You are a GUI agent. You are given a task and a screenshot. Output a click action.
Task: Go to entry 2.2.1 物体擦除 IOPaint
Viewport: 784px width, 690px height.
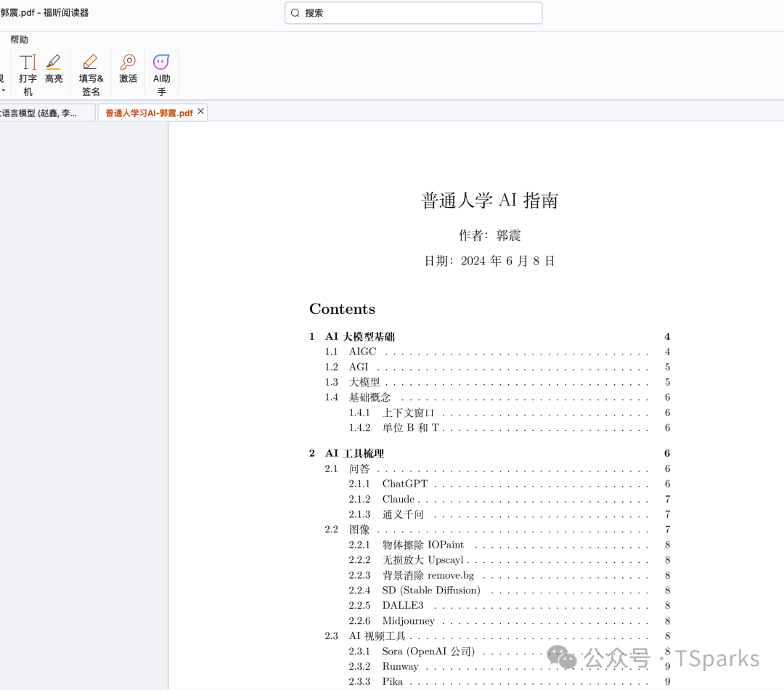click(510, 545)
